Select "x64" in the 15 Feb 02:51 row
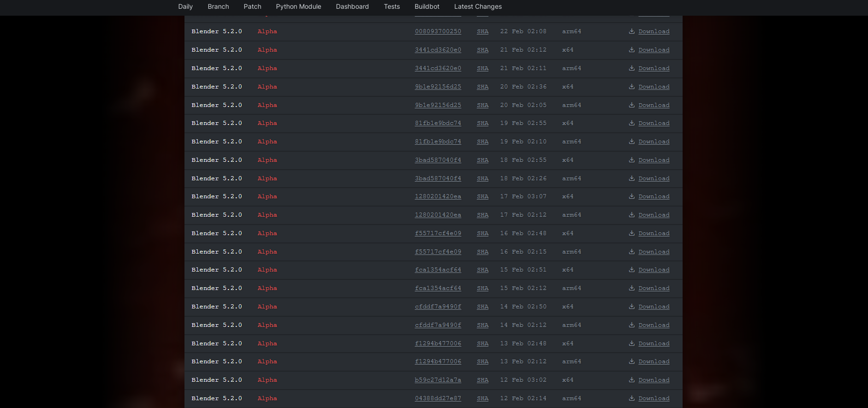 pos(568,270)
